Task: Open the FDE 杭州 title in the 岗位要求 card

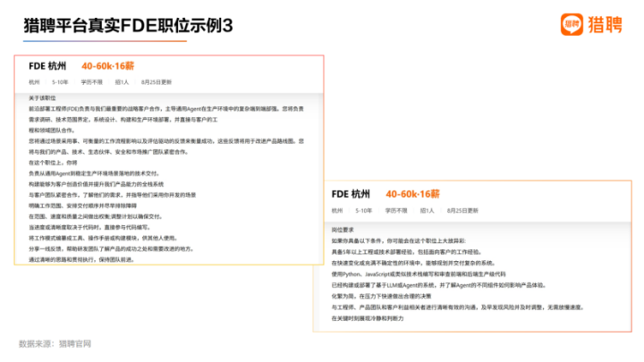Action: 351,194
